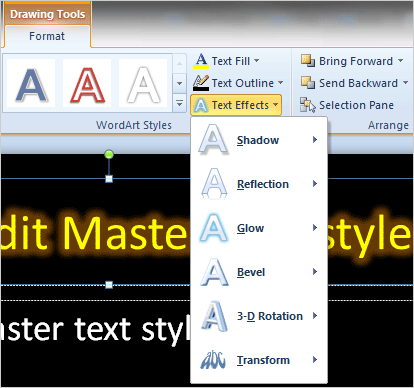The height and width of the screenshot is (388, 414).
Task: Click the Text Effects label
Action: 240,105
